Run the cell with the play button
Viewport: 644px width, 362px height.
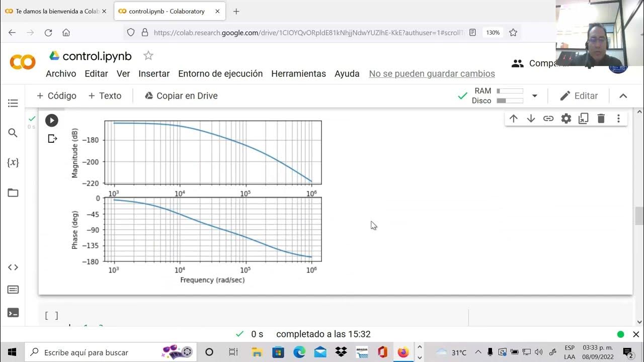(51, 120)
